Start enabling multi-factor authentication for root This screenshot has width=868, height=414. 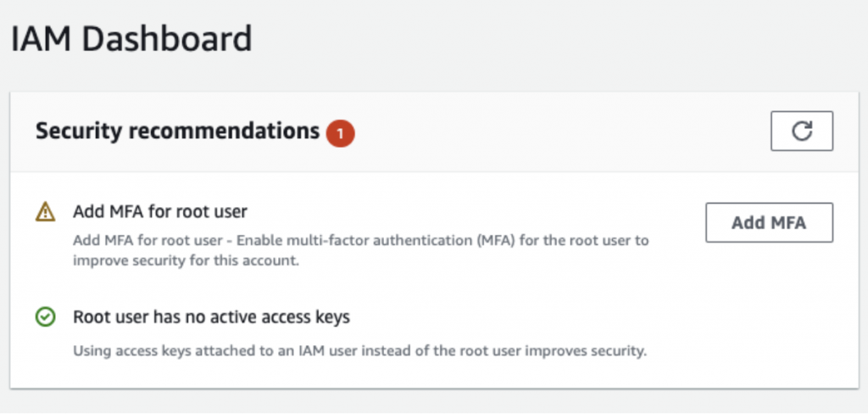[x=769, y=223]
